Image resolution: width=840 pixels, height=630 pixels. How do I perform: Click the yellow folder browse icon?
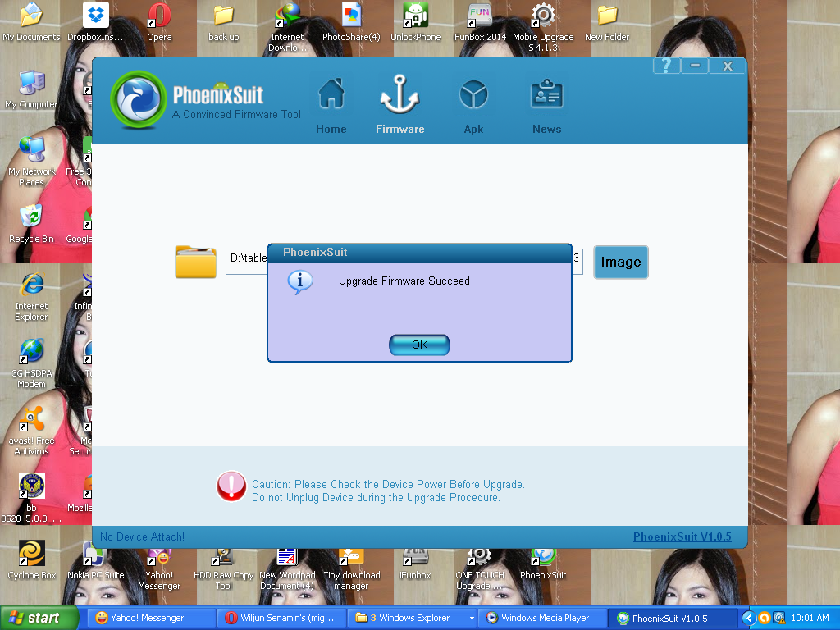click(x=195, y=262)
